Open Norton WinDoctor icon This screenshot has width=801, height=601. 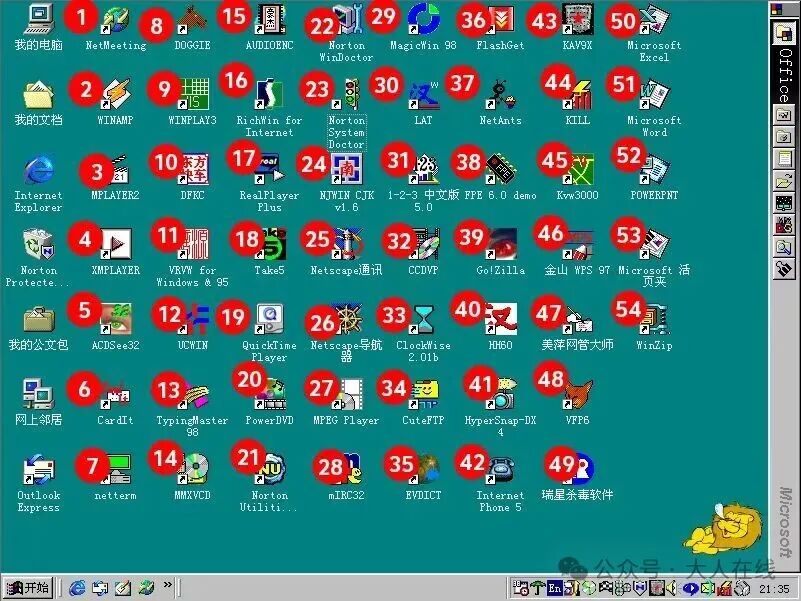347,20
